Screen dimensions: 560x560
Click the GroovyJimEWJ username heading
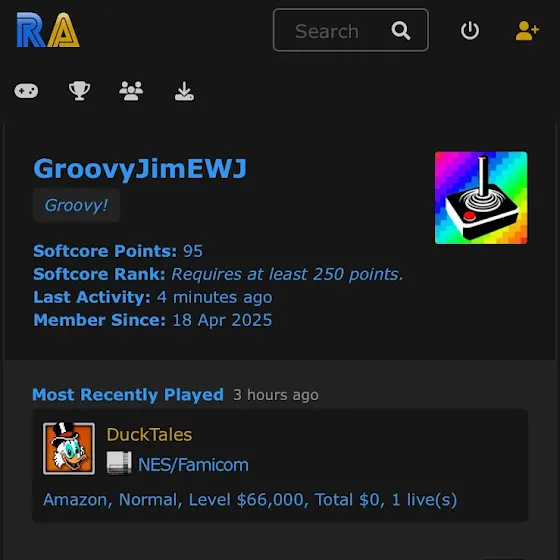[x=140, y=168]
